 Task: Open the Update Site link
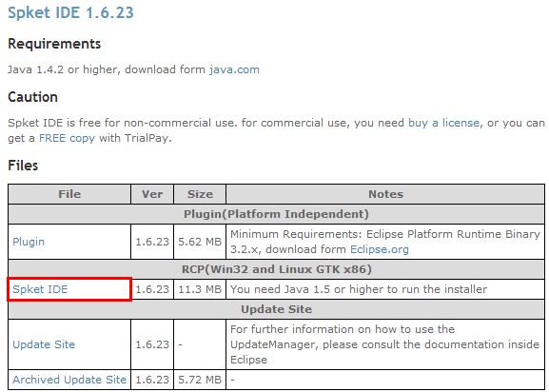pyautogui.click(x=44, y=344)
